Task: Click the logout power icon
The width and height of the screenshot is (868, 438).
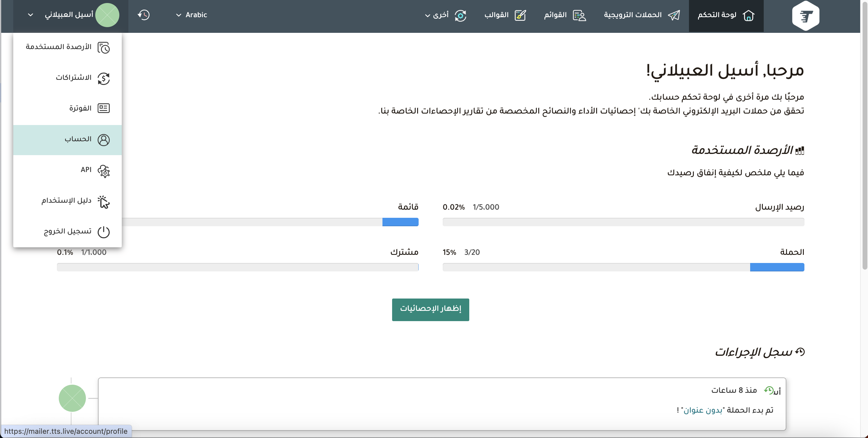Action: click(103, 232)
